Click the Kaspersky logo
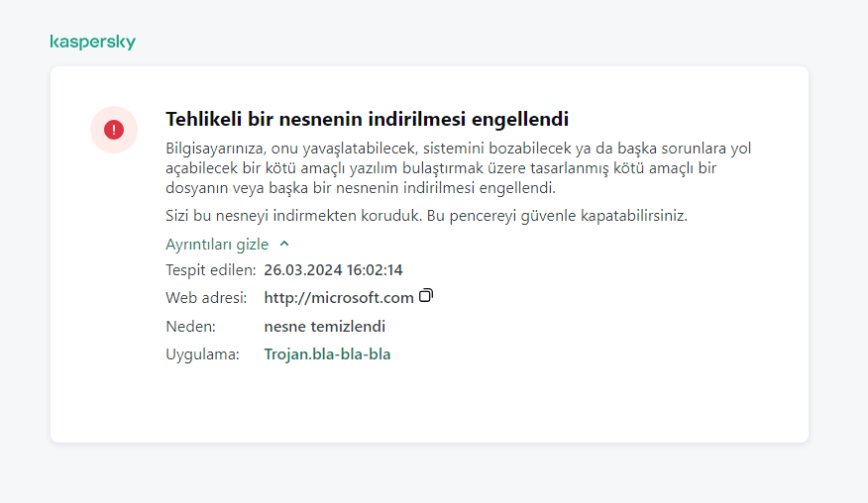The image size is (868, 503). 92,42
